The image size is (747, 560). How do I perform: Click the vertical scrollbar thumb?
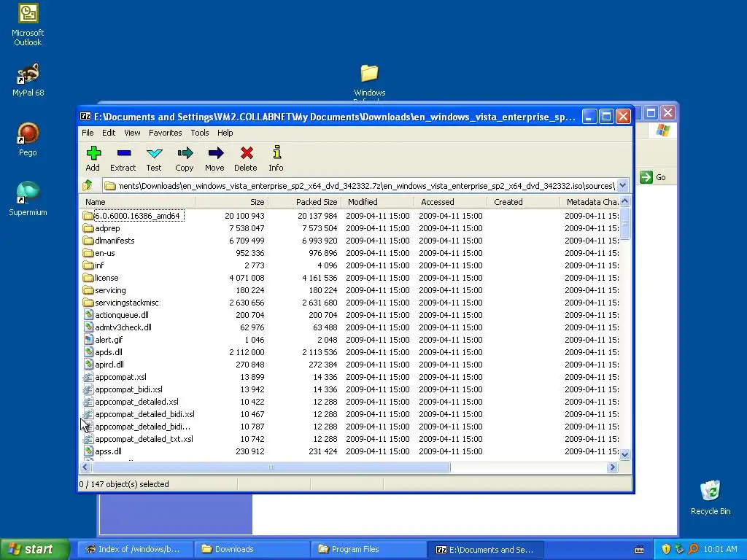click(x=624, y=223)
